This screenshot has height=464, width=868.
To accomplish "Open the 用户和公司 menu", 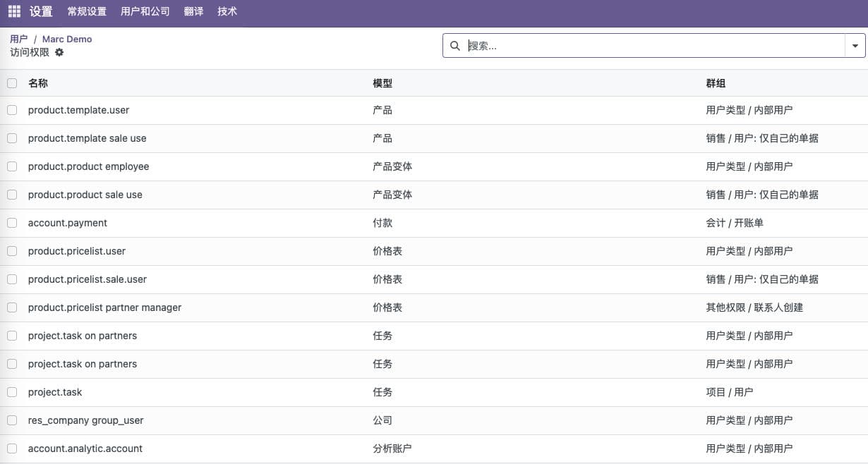I will click(145, 12).
